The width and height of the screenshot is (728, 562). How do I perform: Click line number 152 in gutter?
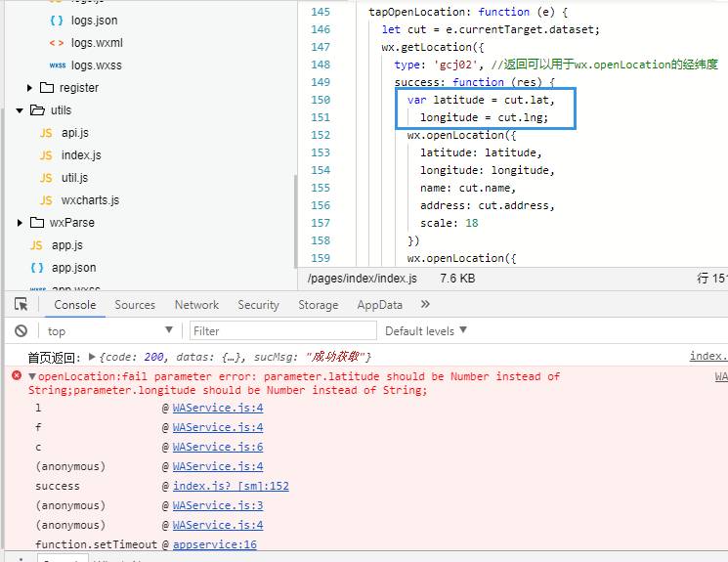(x=321, y=135)
